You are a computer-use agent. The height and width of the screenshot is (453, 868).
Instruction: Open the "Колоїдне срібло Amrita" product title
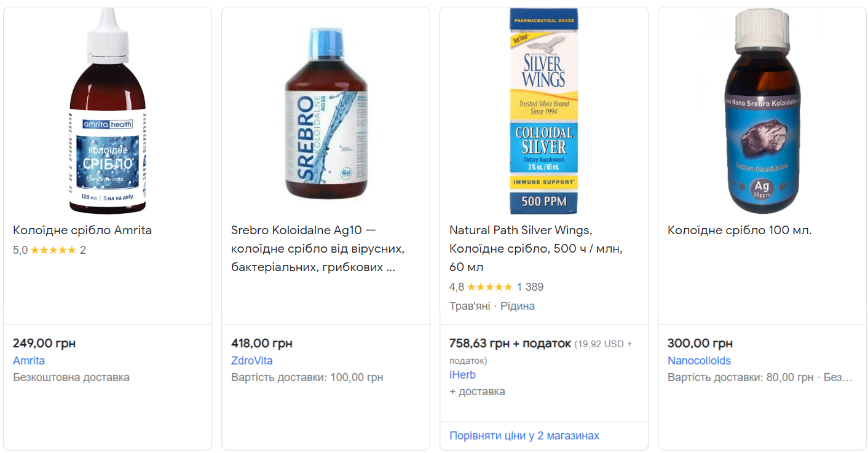coord(82,230)
